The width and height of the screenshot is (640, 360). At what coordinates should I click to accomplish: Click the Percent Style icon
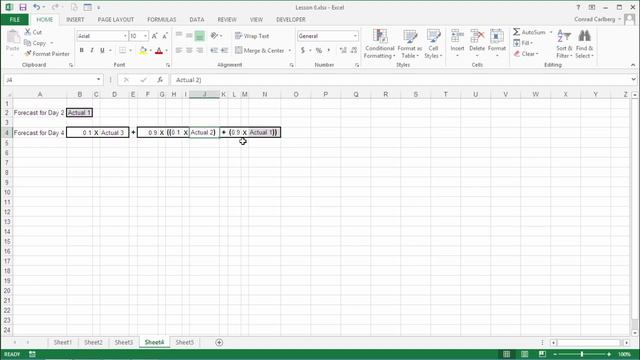click(x=319, y=50)
